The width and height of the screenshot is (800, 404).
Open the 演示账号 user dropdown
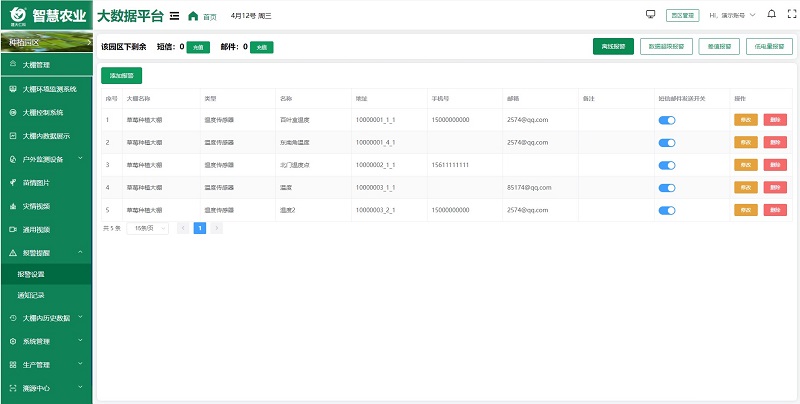coord(732,16)
